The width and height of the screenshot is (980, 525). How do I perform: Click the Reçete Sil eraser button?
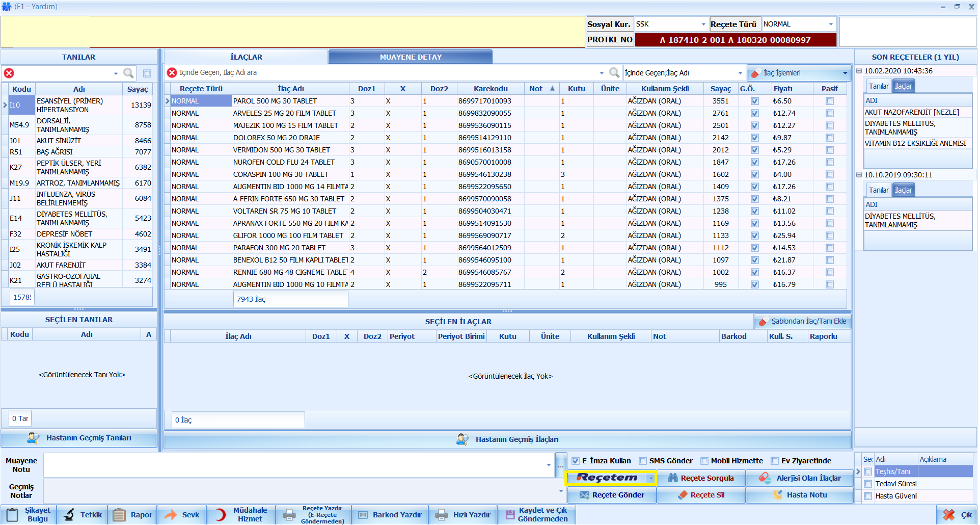(701, 495)
